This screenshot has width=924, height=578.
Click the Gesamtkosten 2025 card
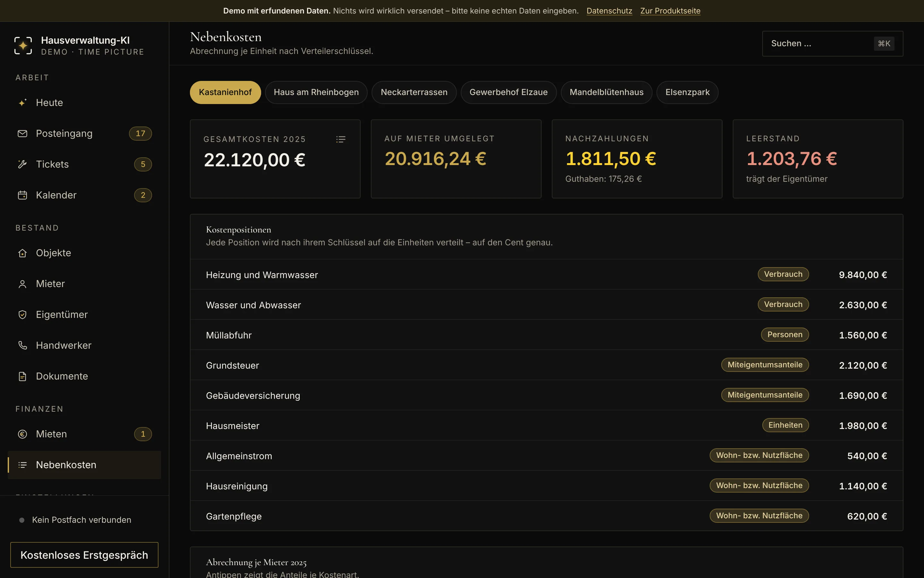pos(275,159)
